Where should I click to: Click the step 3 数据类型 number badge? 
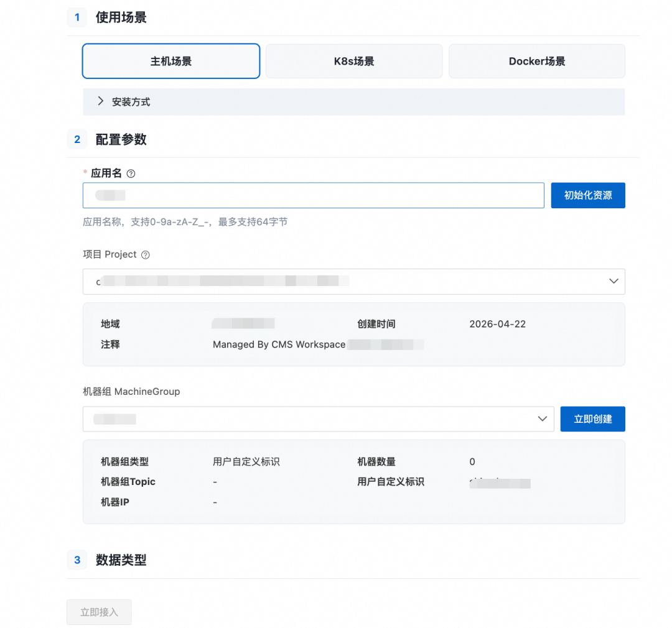tap(77, 560)
